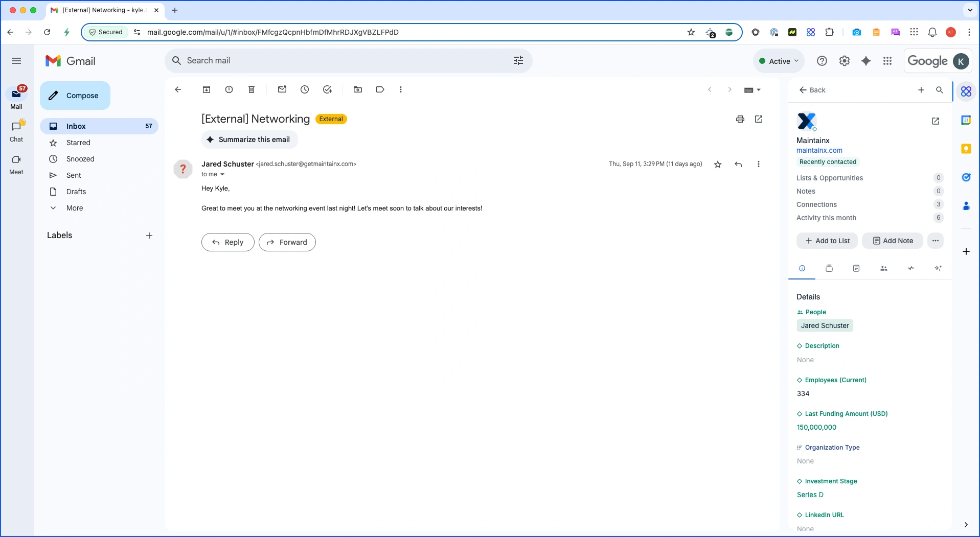Create a new label with the plus
This screenshot has width=980, height=537.
point(149,236)
